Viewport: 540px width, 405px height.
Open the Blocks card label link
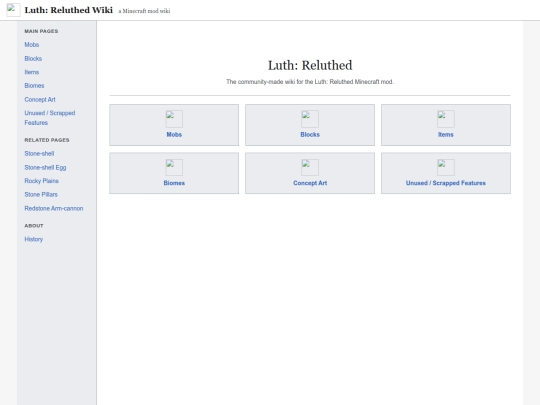(310, 135)
